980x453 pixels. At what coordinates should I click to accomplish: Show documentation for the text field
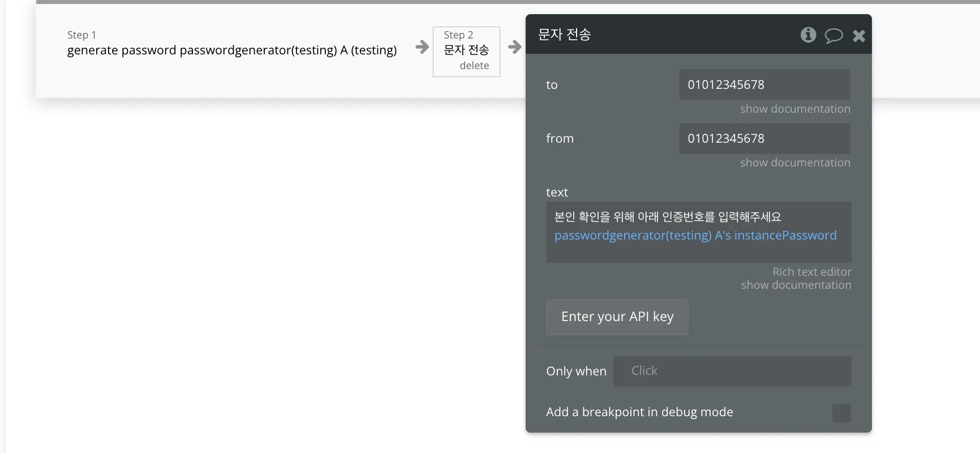pos(796,285)
